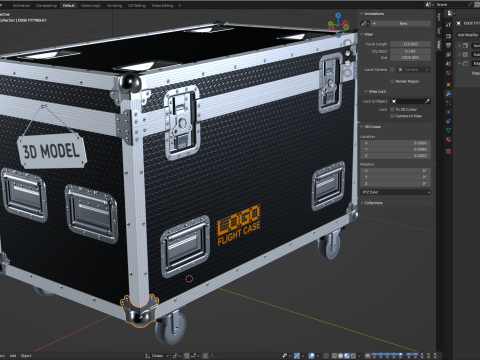Open the Scene properties tab
The image size is (480, 360).
[x=449, y=63]
